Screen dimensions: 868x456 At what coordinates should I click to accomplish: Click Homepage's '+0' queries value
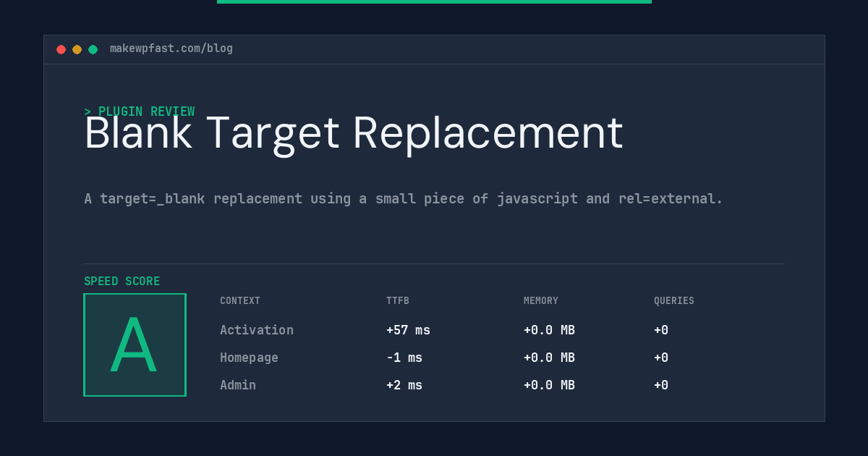click(661, 358)
